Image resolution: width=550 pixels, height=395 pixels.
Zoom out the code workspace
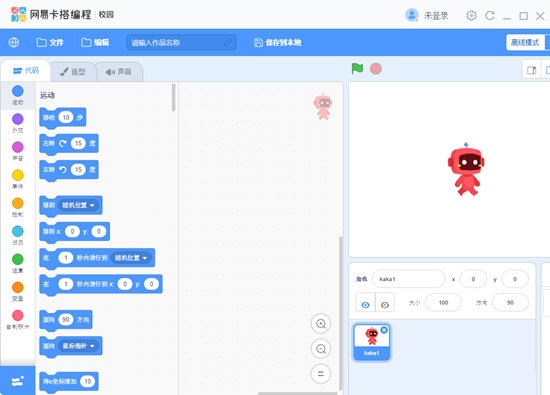[321, 349]
